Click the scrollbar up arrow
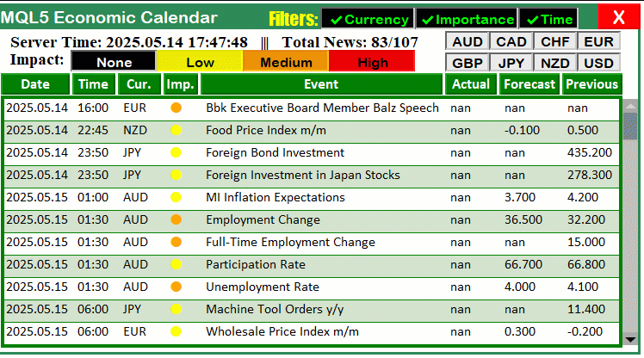The width and height of the screenshot is (644, 358). [x=630, y=106]
